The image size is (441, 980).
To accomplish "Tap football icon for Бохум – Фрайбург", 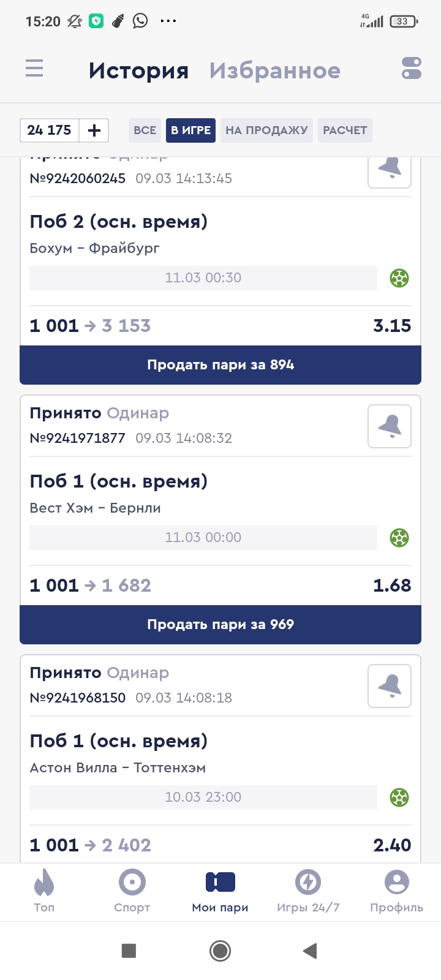I will pyautogui.click(x=399, y=278).
